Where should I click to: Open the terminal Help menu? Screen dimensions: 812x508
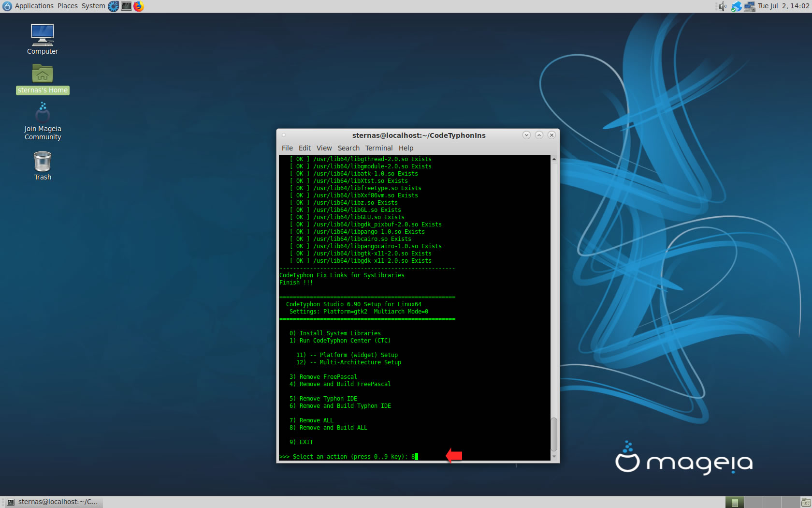coord(406,148)
